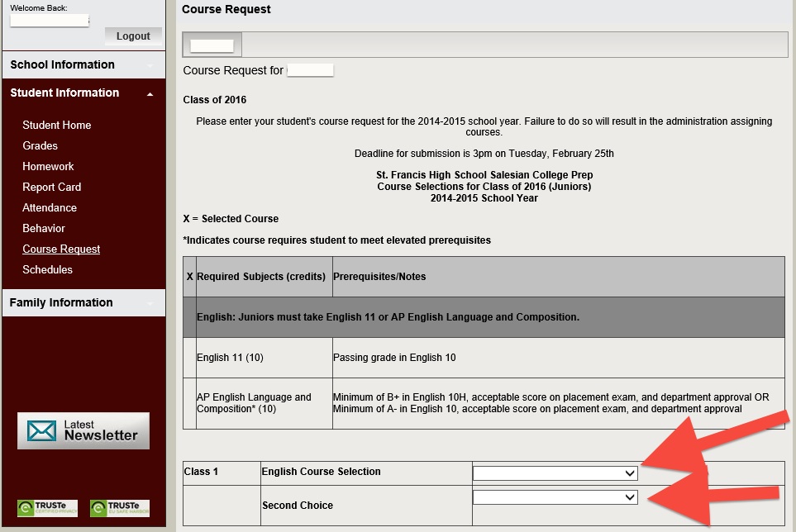796x532 pixels.
Task: Open the English Course Selection dropdown
Action: click(555, 473)
